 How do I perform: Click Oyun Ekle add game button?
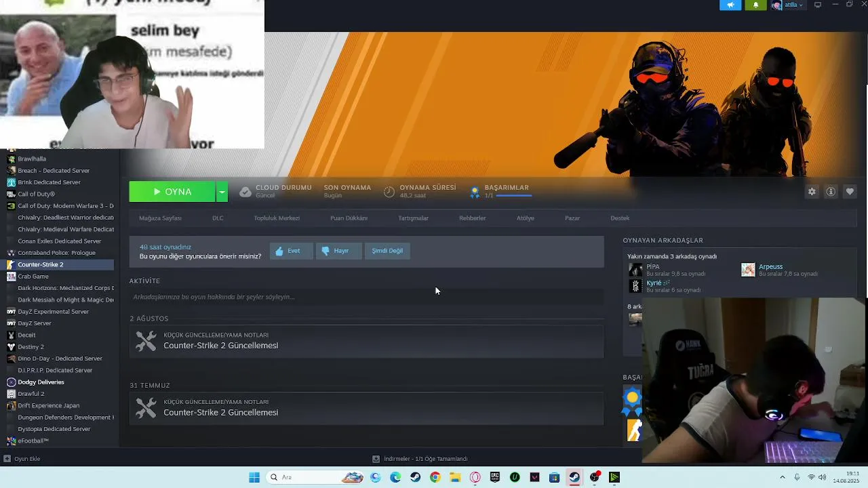[22, 459]
